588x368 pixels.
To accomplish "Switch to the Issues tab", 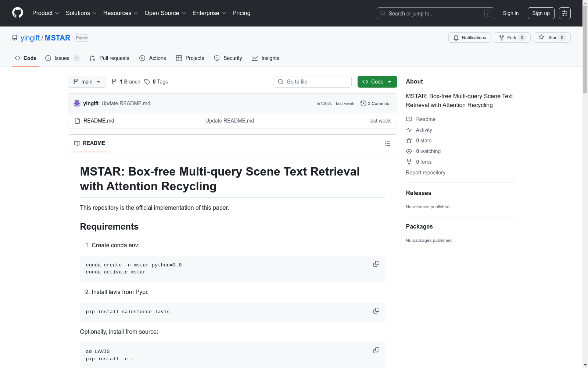I will tap(62, 58).
